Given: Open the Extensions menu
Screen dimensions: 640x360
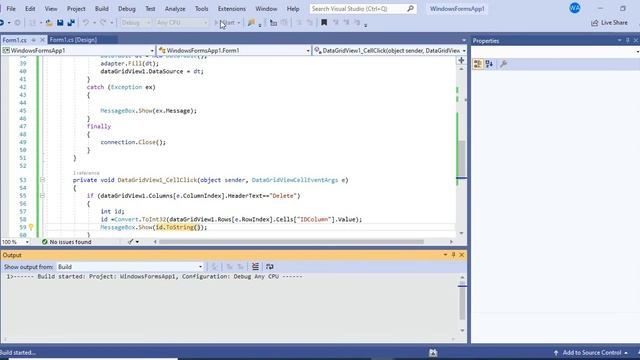Looking at the screenshot, I should click(x=232, y=9).
